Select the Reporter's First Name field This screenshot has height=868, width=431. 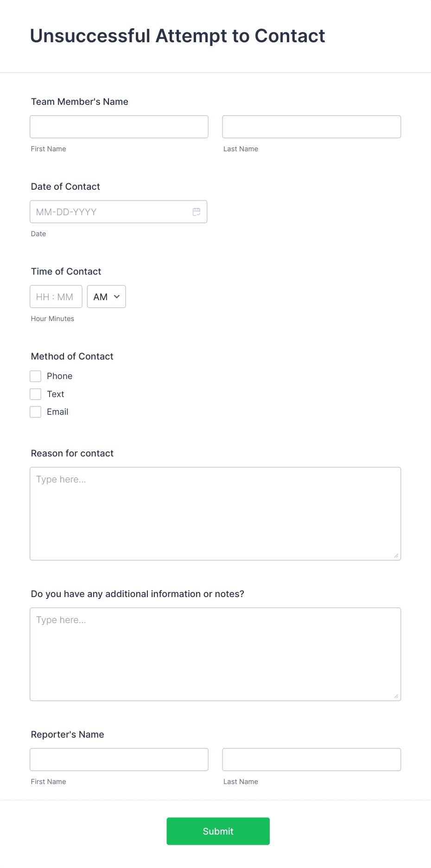point(119,759)
